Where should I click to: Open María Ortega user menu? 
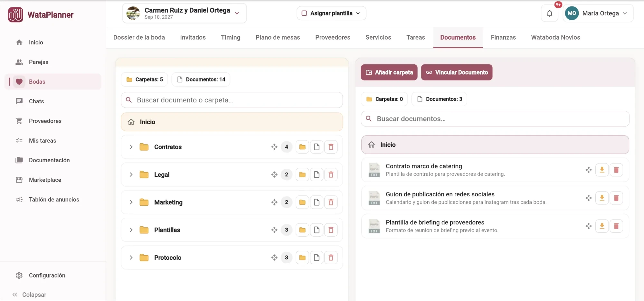pyautogui.click(x=598, y=13)
